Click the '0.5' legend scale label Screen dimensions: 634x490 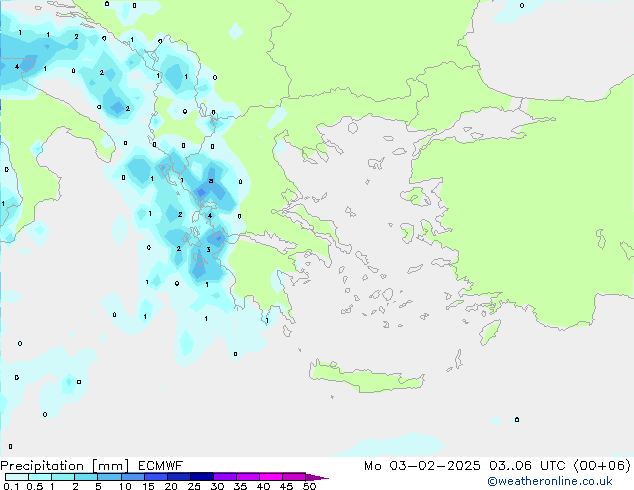[x=35, y=486]
